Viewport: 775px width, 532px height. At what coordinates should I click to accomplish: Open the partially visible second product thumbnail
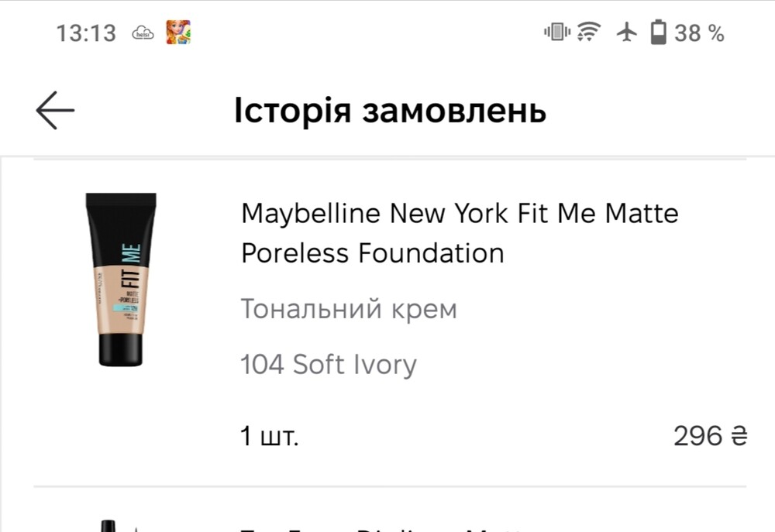pyautogui.click(x=108, y=526)
